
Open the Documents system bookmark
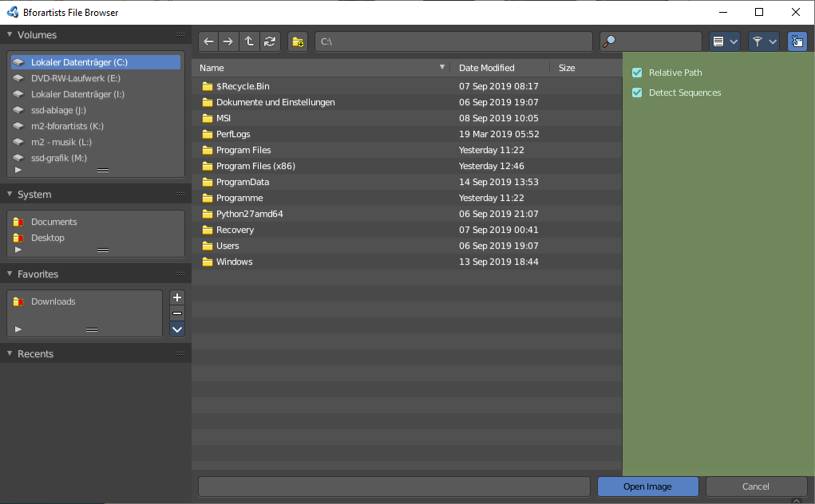(x=96, y=222)
